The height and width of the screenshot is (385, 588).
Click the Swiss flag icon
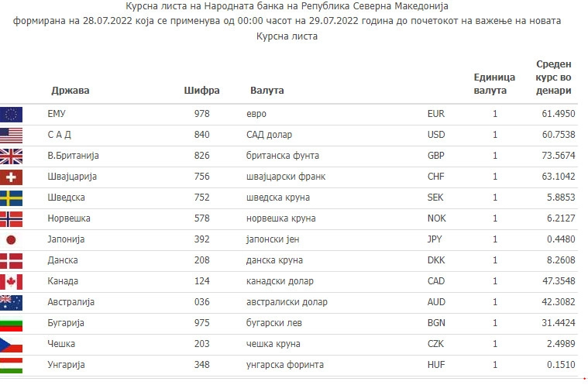12,177
